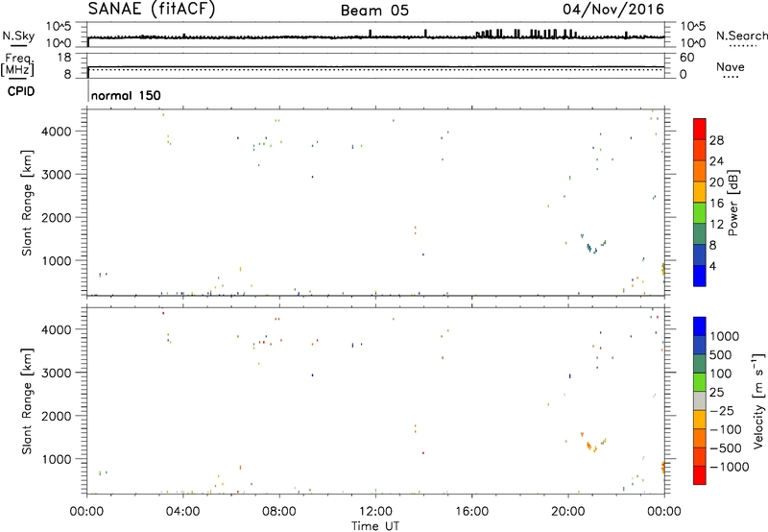Click the '08:00' time axis tick label
Viewport: 768px width, 532px height.
(279, 512)
